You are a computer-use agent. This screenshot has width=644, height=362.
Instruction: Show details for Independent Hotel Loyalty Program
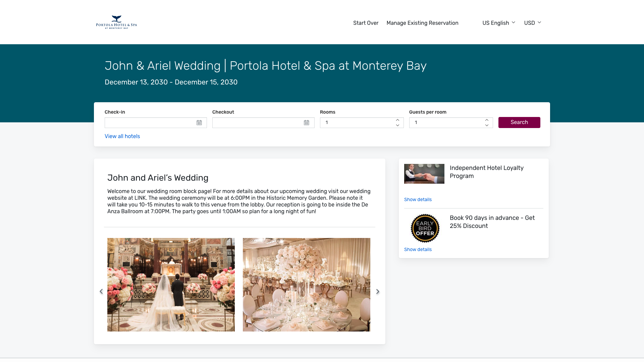[418, 199]
